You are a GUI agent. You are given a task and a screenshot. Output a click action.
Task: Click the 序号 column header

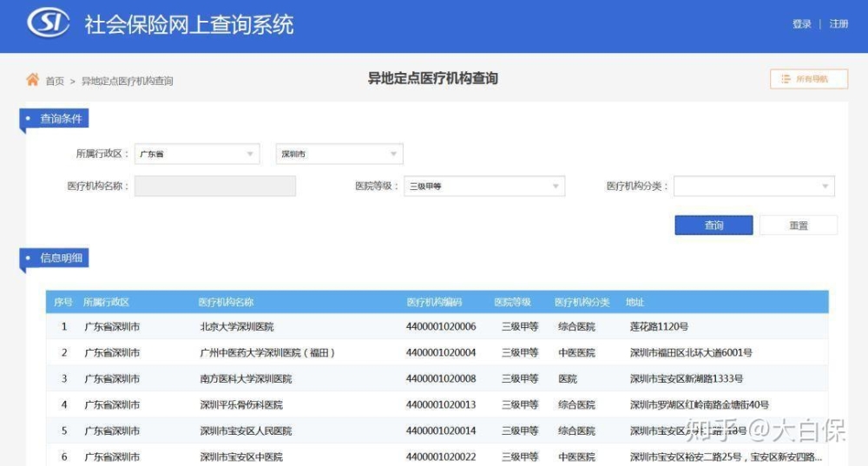63,302
